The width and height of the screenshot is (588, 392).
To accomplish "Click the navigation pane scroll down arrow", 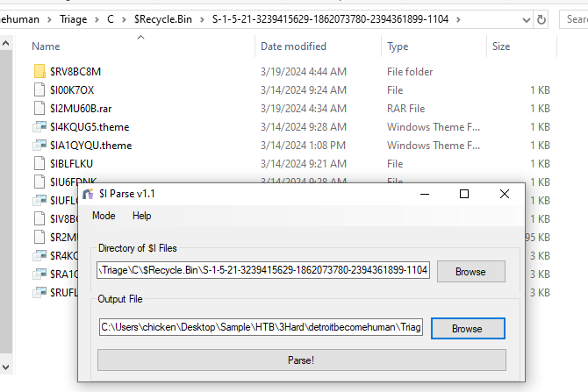I will (7, 365).
